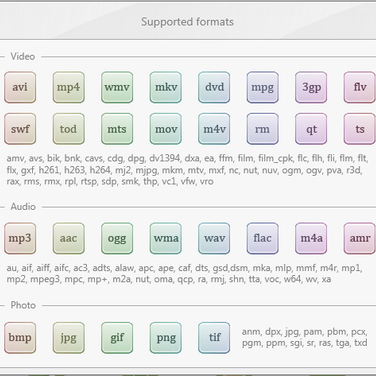Pick the mpg video format badge
The image size is (376, 376).
click(x=263, y=87)
